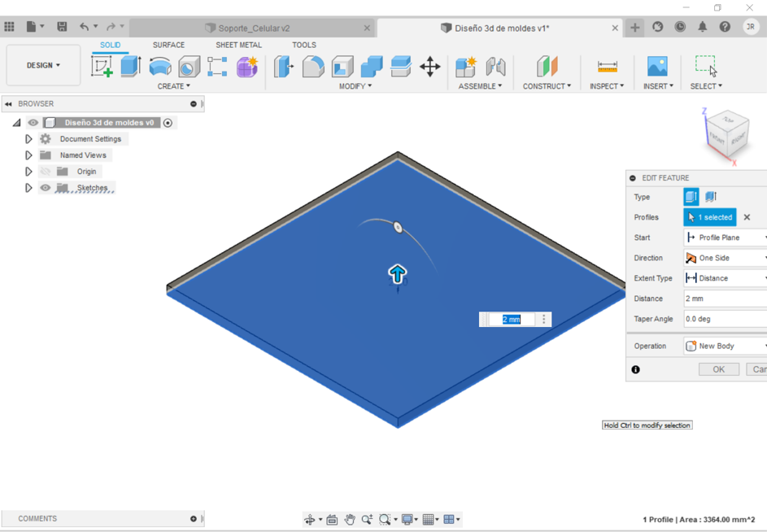Screen dimensions: 767x532
Task: Switch to the TOOLS tab
Action: coord(304,45)
